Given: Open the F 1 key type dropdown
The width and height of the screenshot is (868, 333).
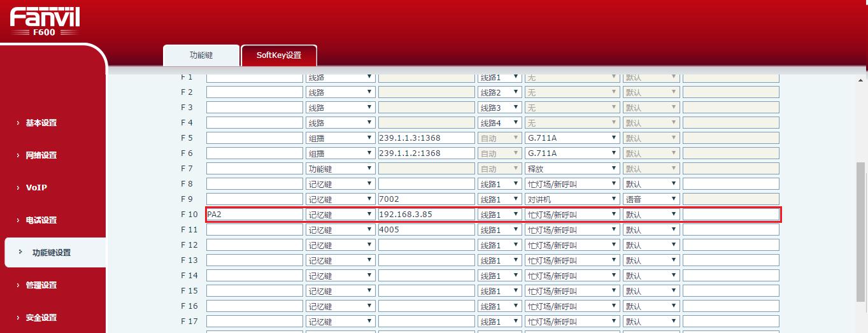Looking at the screenshot, I should click(340, 77).
